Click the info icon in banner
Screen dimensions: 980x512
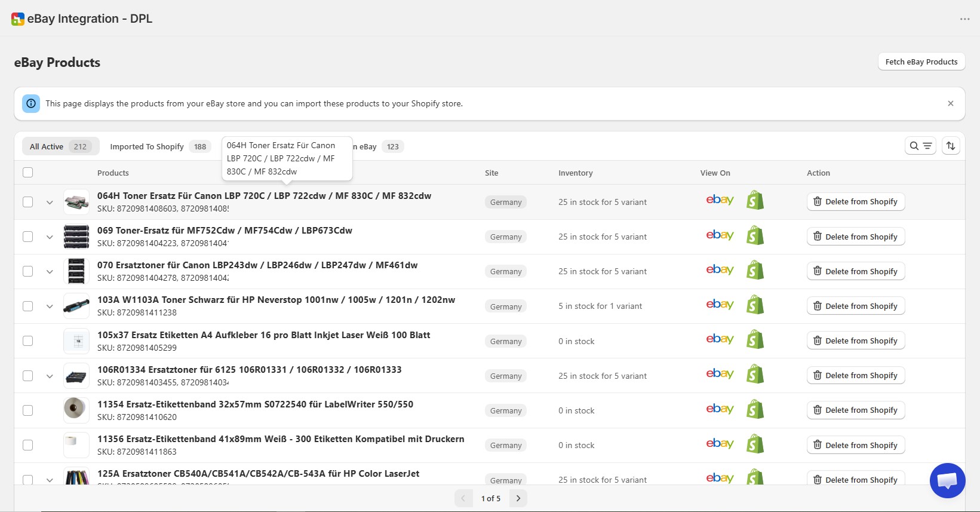pos(31,103)
